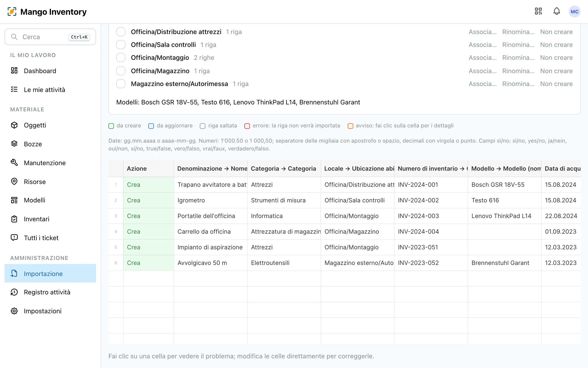Image resolution: width=588 pixels, height=368 pixels.
Task: Click Rinomina... for Officina/Montaggio
Action: click(518, 58)
